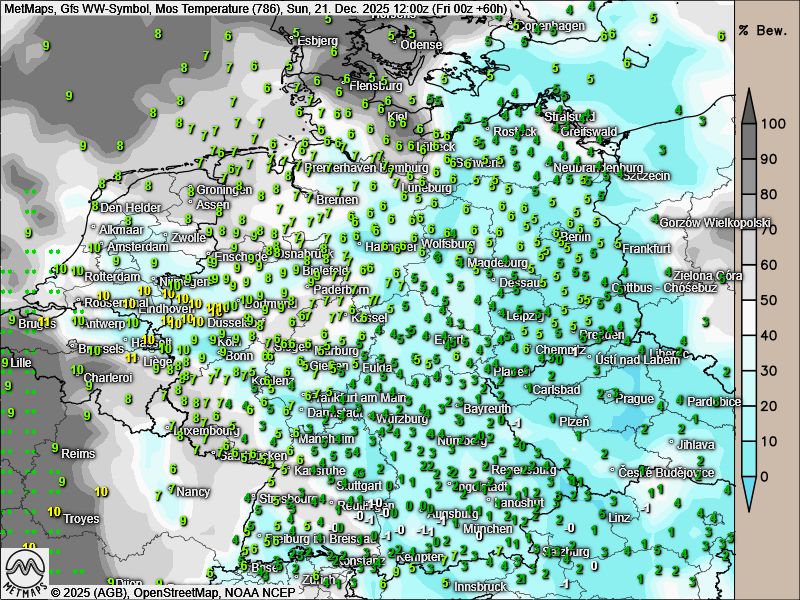
Task: Select the Reims city marker dot
Action: point(58,453)
